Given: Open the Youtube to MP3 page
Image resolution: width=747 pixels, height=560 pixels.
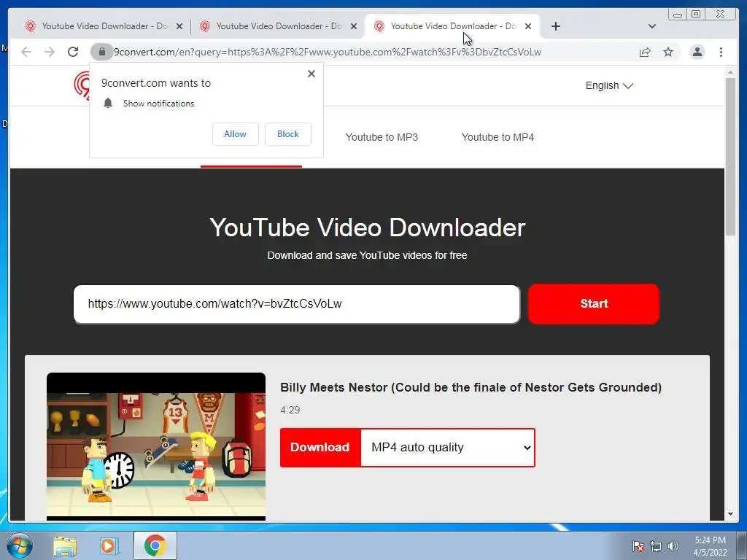Looking at the screenshot, I should click(x=382, y=137).
